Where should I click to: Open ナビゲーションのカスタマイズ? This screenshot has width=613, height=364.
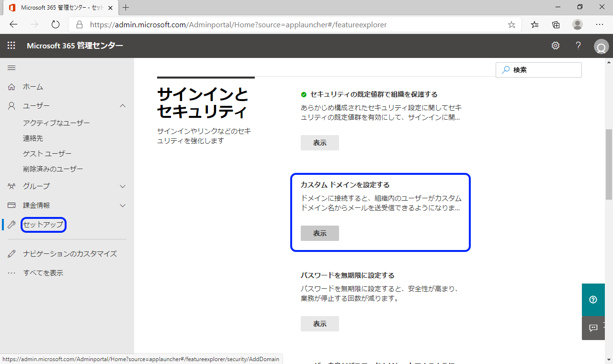70,254
